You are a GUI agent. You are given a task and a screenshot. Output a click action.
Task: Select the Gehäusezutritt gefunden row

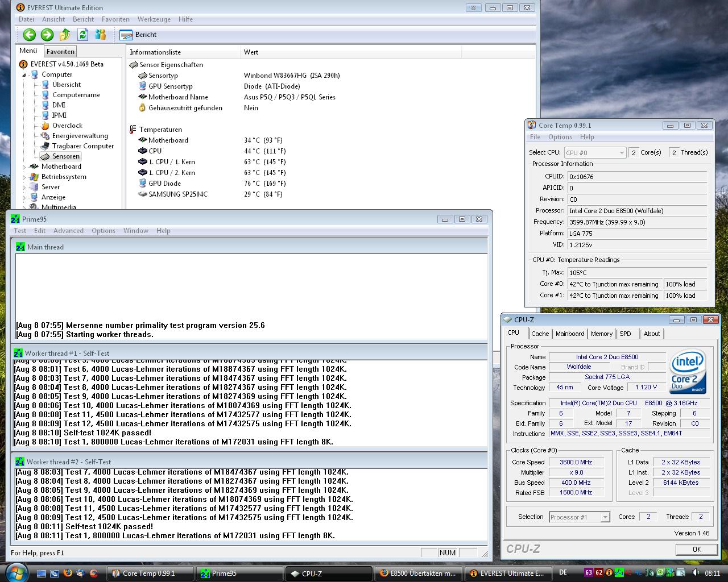[330, 108]
